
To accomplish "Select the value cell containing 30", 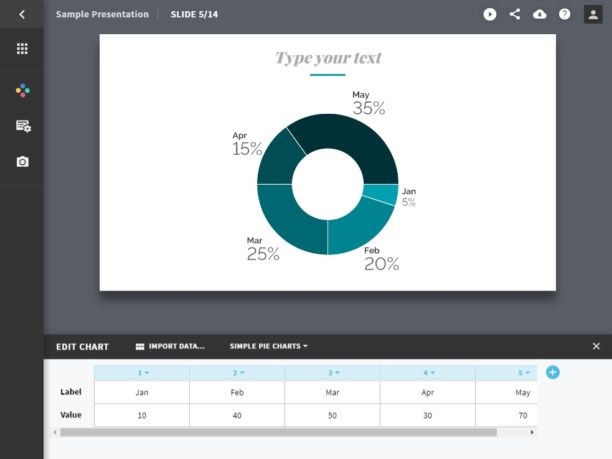I will (x=428, y=415).
